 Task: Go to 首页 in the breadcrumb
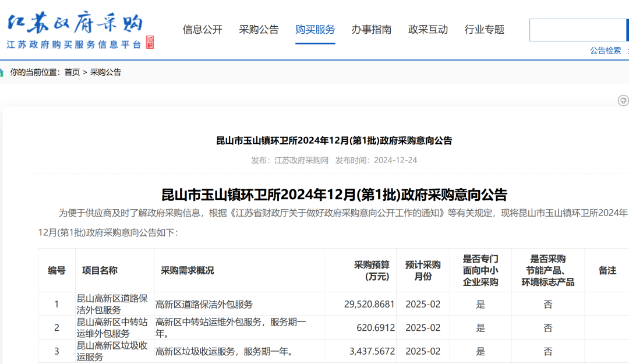coord(72,72)
